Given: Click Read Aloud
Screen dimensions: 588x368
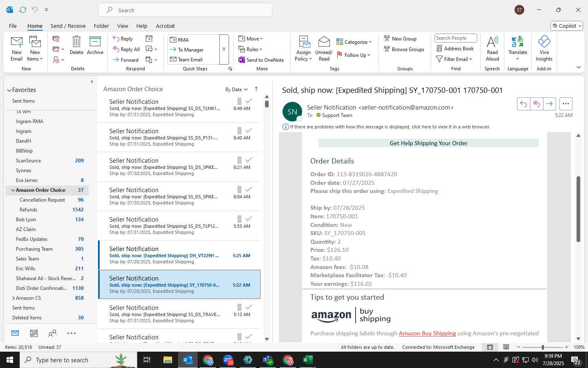Looking at the screenshot, I should [492, 49].
